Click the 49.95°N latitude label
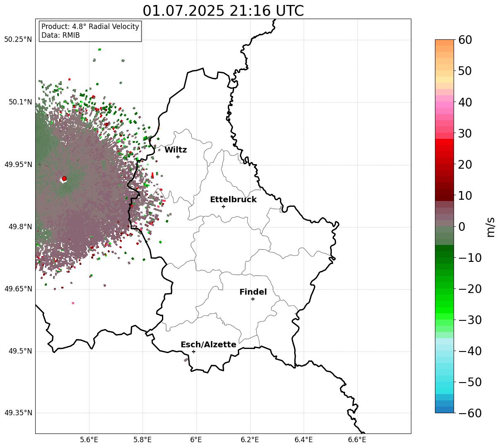Image resolution: width=500 pixels, height=448 pixels. (18, 165)
